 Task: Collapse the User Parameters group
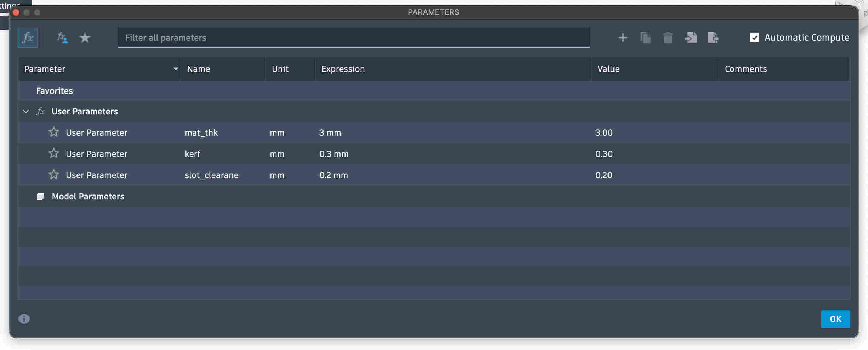(26, 111)
